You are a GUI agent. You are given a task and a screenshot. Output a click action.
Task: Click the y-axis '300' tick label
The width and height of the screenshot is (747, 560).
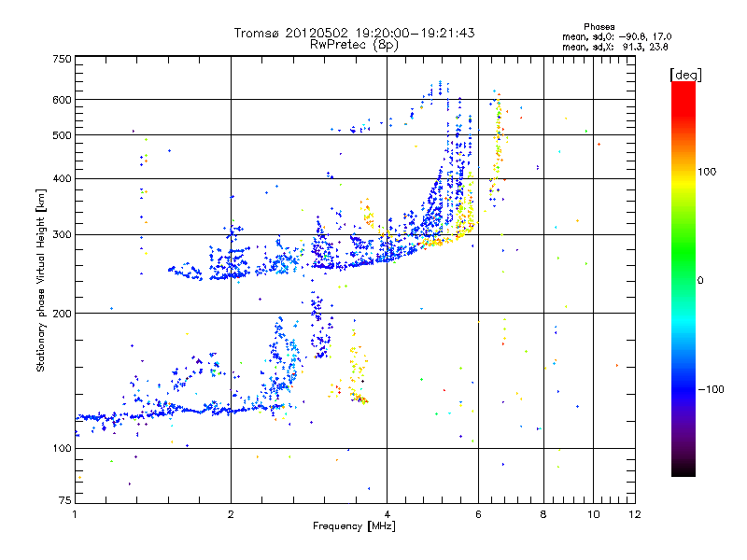coord(62,234)
